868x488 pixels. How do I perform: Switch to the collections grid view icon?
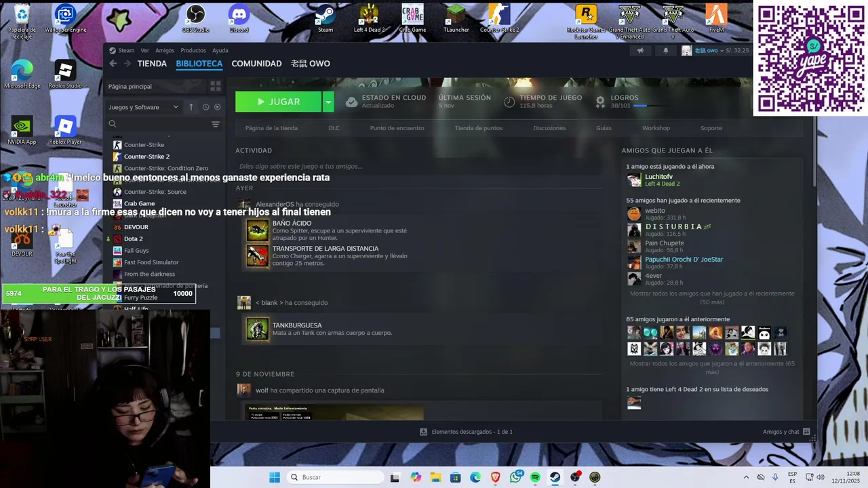tap(216, 86)
